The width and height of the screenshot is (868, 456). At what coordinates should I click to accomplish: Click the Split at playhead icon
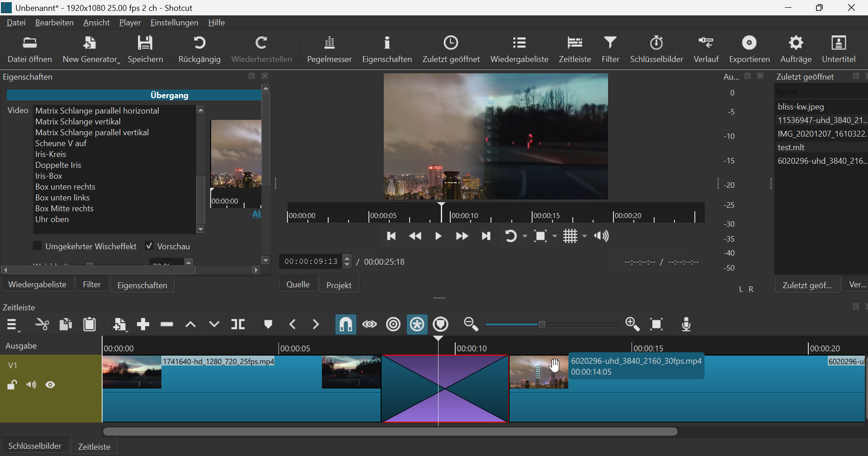click(x=238, y=324)
